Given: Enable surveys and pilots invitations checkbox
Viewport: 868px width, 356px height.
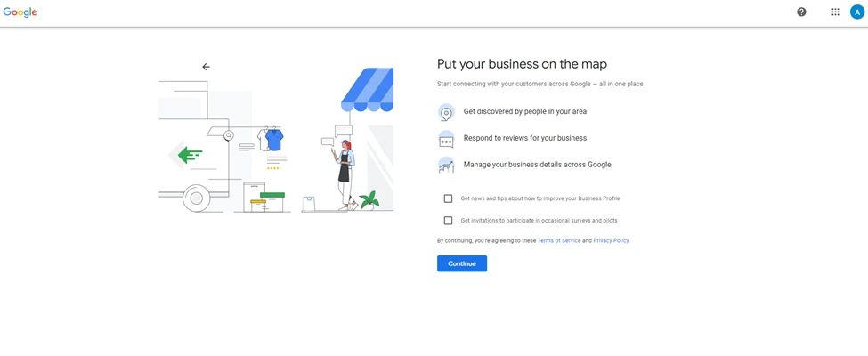Looking at the screenshot, I should point(448,221).
